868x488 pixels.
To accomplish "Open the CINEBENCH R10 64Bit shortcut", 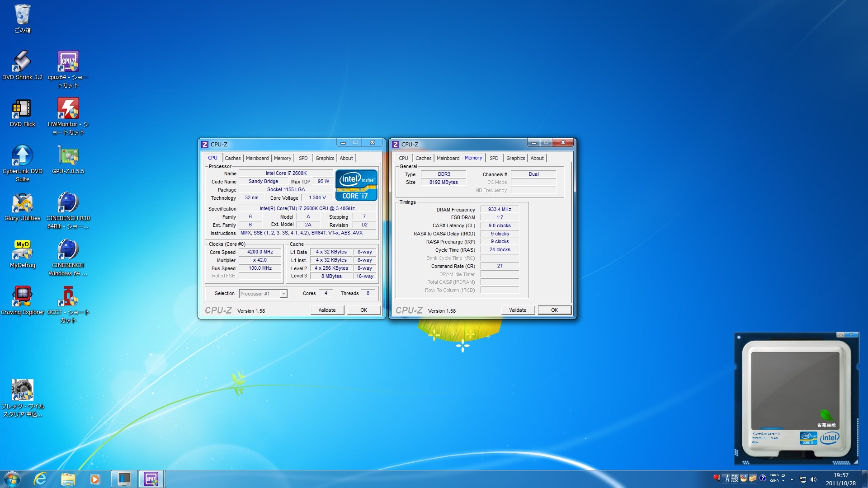I will pos(68,203).
